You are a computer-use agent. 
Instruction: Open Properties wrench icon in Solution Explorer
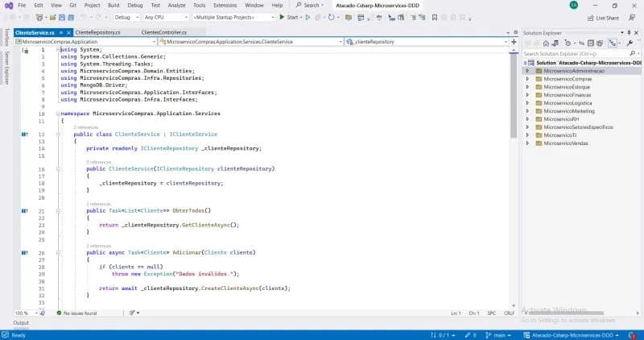point(630,44)
